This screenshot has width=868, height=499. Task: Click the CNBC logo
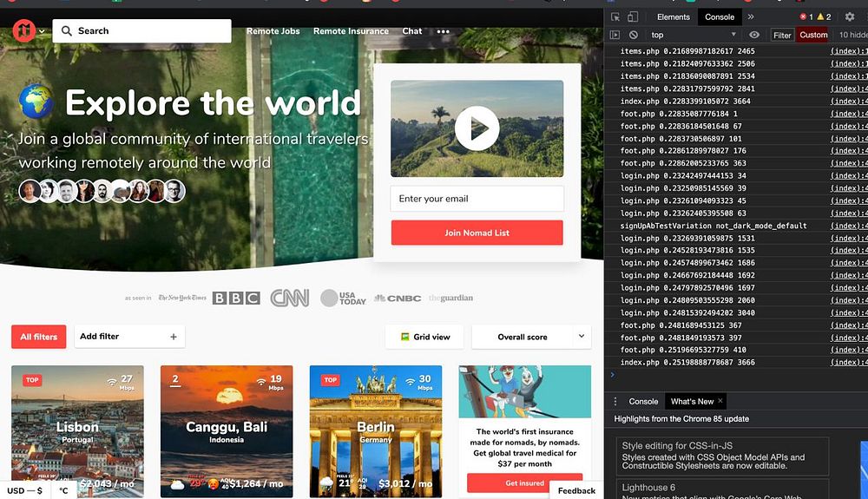tap(398, 299)
